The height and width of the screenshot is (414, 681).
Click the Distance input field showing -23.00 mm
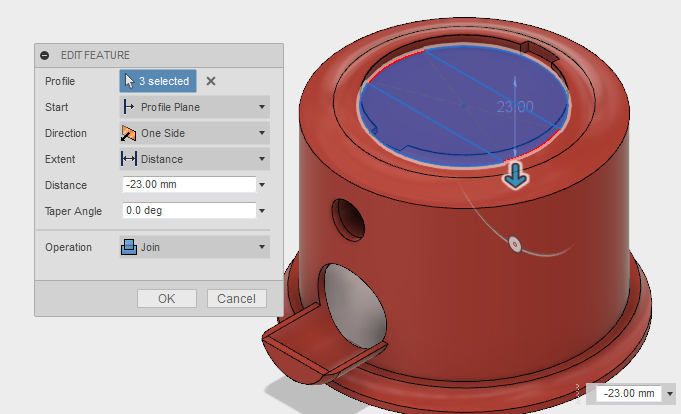pyautogui.click(x=189, y=185)
